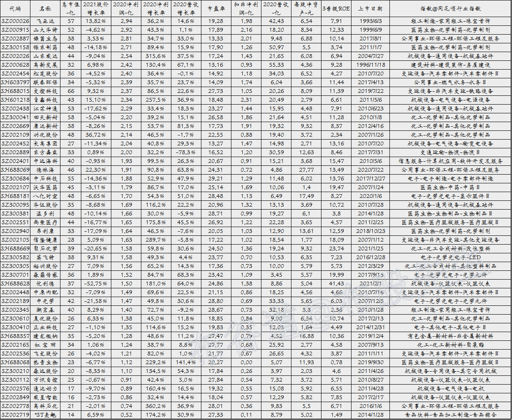Image resolution: width=512 pixels, height=420 pixels.
Task: Select stock code SH688669
Action: tap(15, 249)
